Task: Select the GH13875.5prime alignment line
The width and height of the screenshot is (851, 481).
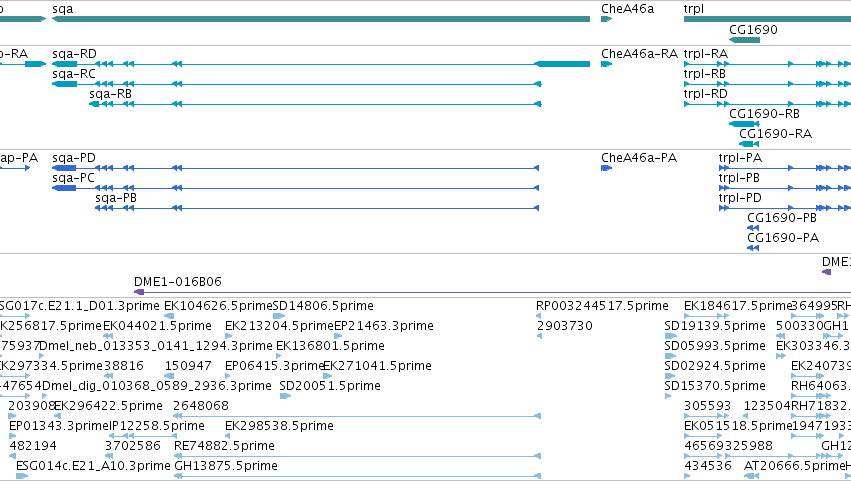Action: point(358,476)
